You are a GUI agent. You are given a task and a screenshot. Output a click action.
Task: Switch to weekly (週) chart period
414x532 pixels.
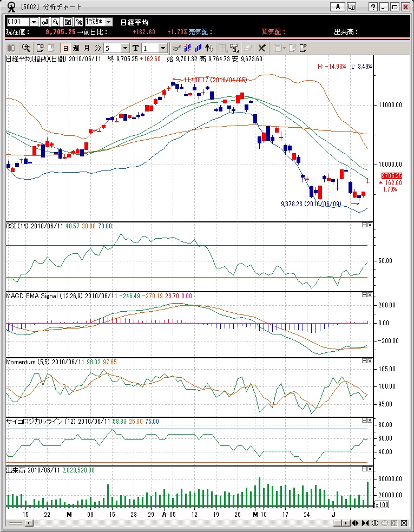[x=76, y=48]
